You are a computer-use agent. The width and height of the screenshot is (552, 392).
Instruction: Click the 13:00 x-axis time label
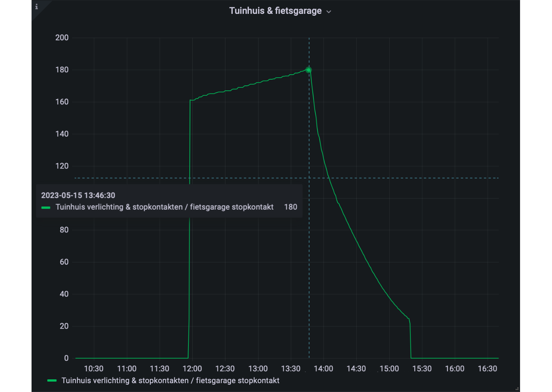258,369
